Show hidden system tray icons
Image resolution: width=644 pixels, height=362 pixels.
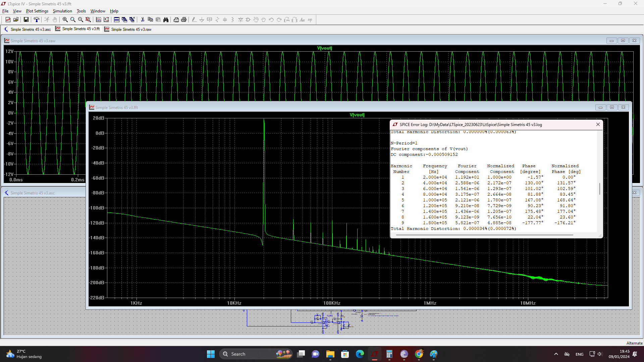[x=556, y=354]
